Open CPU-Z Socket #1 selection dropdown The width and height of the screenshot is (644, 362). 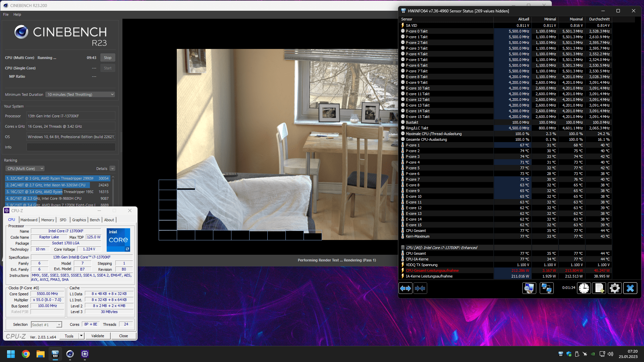(x=47, y=324)
